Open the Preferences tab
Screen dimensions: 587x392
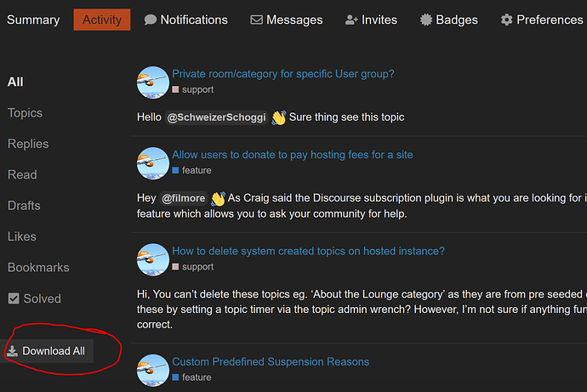(542, 20)
